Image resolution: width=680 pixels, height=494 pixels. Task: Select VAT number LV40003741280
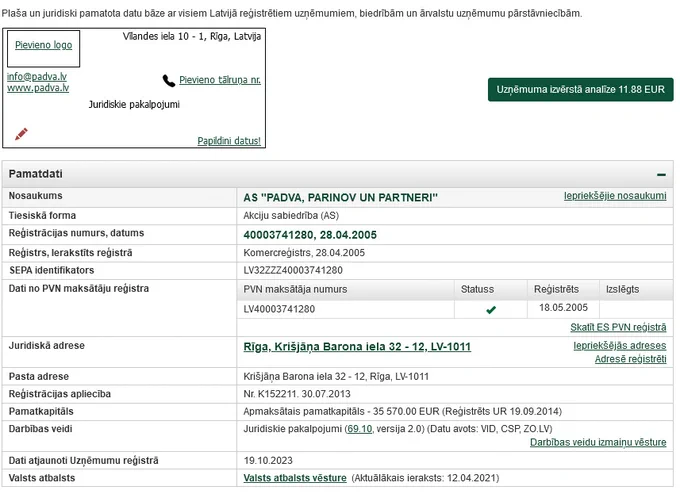(x=279, y=309)
